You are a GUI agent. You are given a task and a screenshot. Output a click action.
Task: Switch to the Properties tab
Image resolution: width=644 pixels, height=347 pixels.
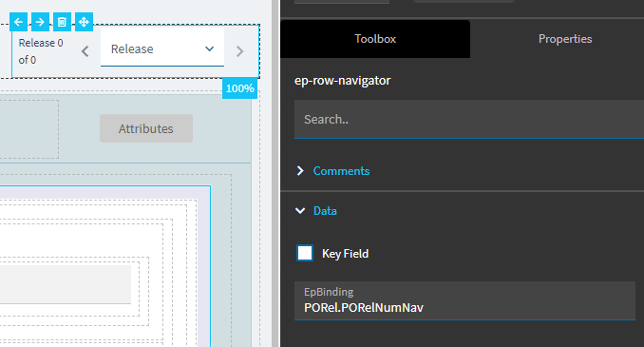point(565,39)
